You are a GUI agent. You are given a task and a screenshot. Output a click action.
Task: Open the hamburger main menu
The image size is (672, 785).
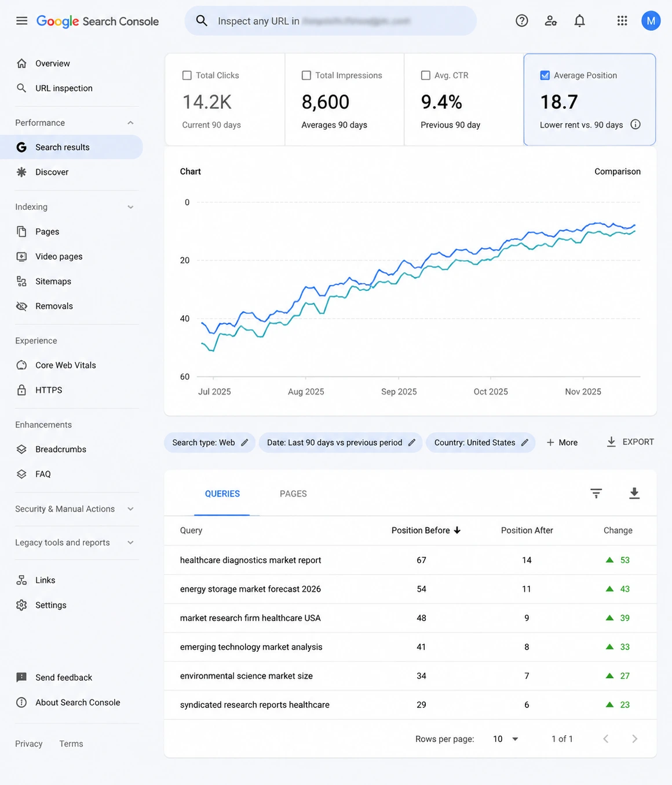[x=21, y=21]
